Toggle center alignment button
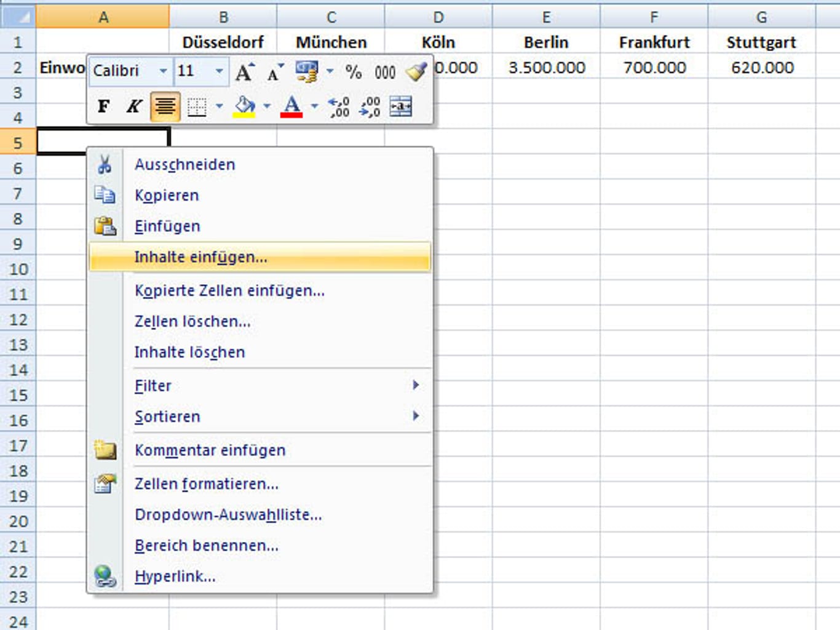The image size is (840, 630). [165, 107]
